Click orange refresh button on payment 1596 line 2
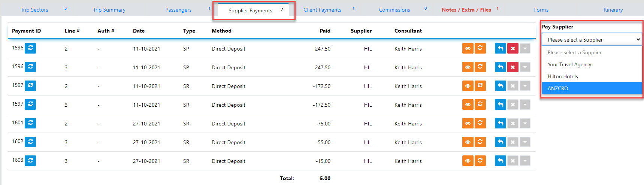Viewport: 644px width, 185px height. point(480,48)
